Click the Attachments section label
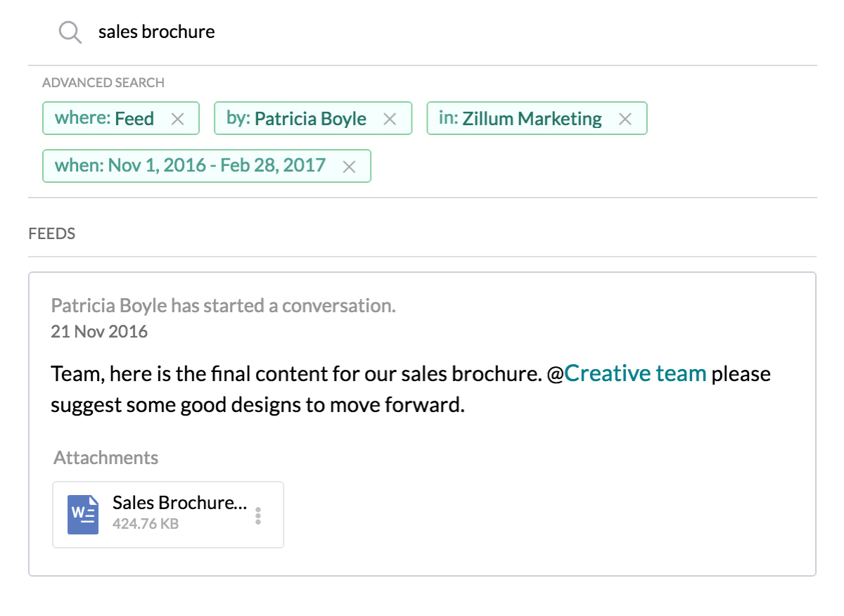The image size is (844, 616). (105, 458)
